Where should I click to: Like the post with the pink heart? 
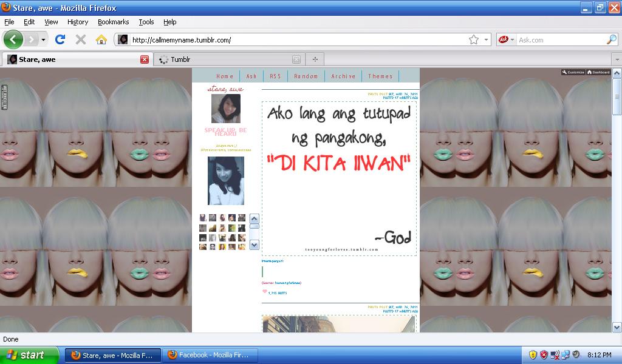click(x=265, y=292)
